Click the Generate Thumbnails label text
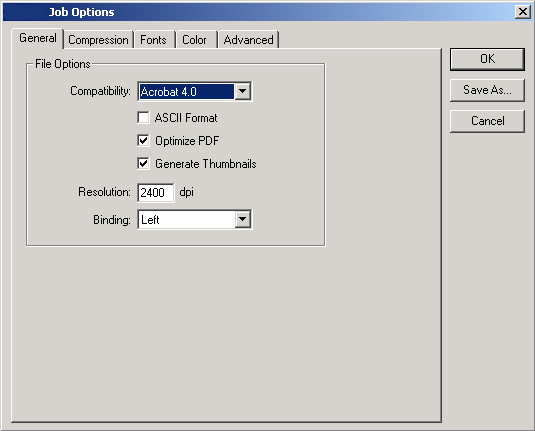The height and width of the screenshot is (431, 535). tap(206, 164)
